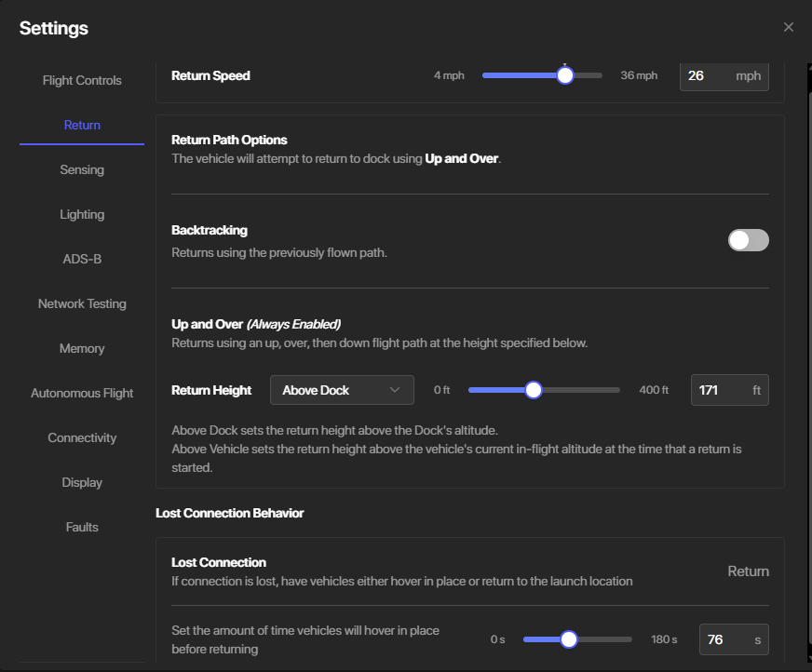Click the Backtracking label text
Screen dimensions: 812x672
point(210,231)
